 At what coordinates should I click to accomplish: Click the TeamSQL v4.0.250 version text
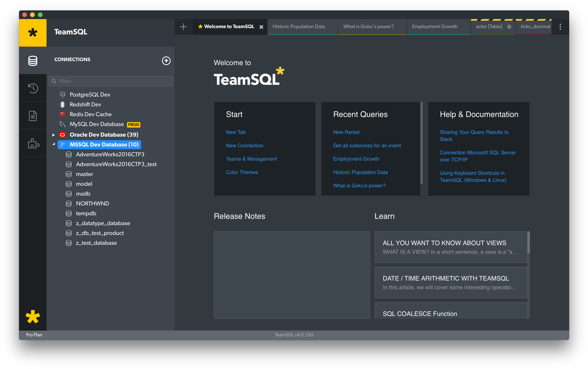294,335
